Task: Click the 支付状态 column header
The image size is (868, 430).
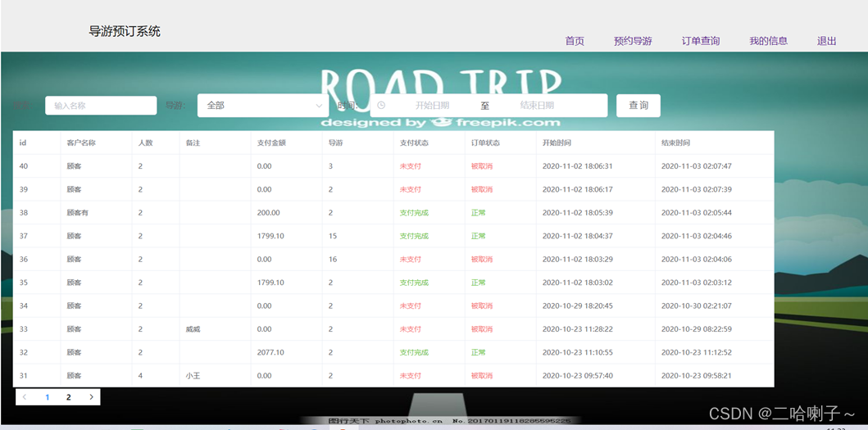Action: (x=414, y=143)
